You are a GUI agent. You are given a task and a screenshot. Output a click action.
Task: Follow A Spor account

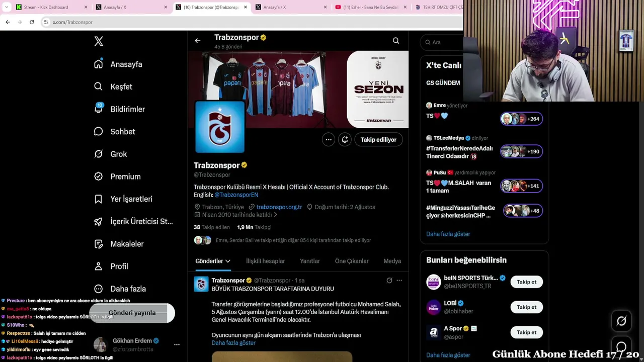[527, 332]
